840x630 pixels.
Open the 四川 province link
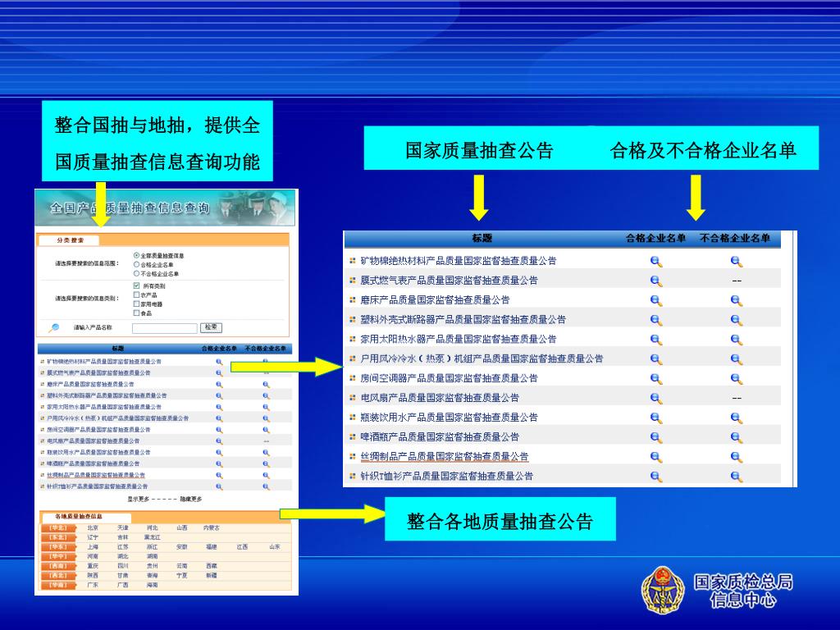pos(123,566)
